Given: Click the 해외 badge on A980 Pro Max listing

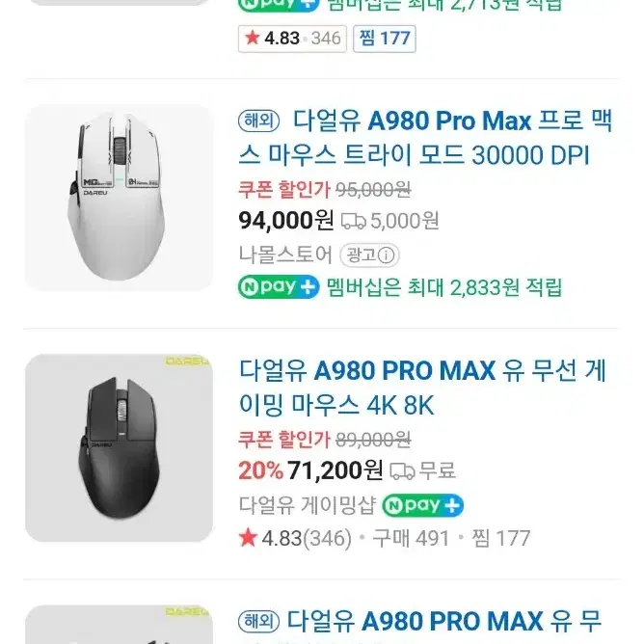Looking at the screenshot, I should [258, 121].
